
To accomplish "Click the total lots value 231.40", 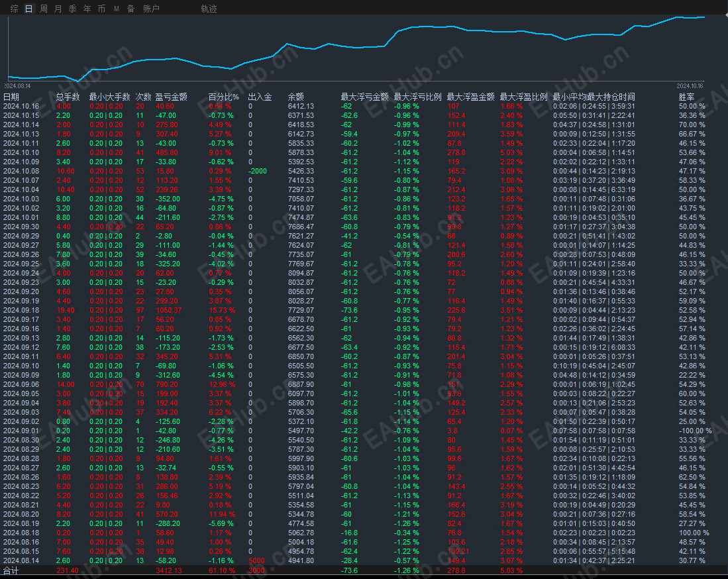I will [68, 570].
